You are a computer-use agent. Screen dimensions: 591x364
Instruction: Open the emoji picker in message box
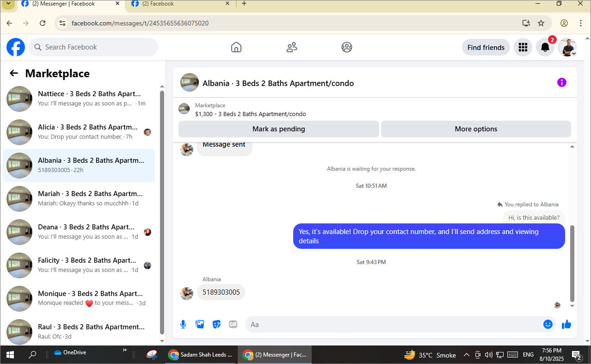548,324
